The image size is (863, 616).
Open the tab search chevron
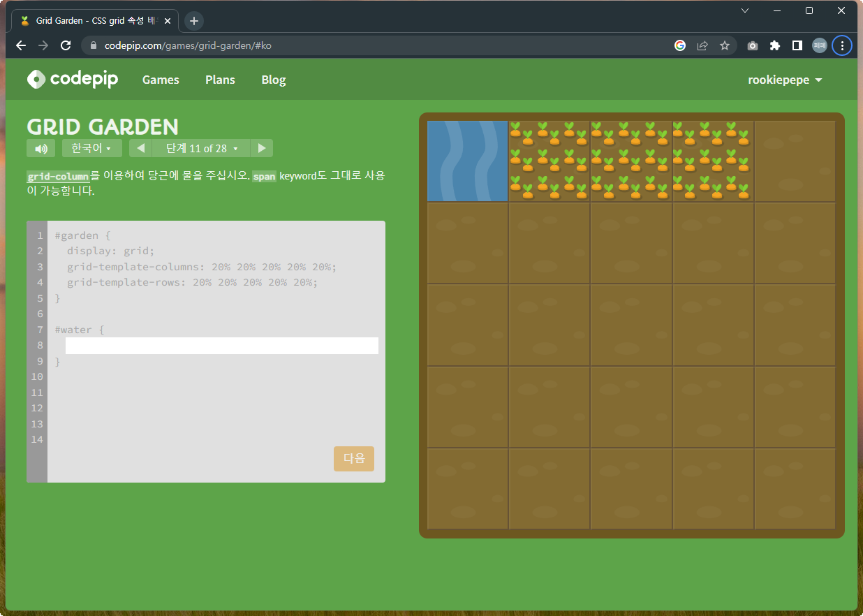click(x=745, y=10)
